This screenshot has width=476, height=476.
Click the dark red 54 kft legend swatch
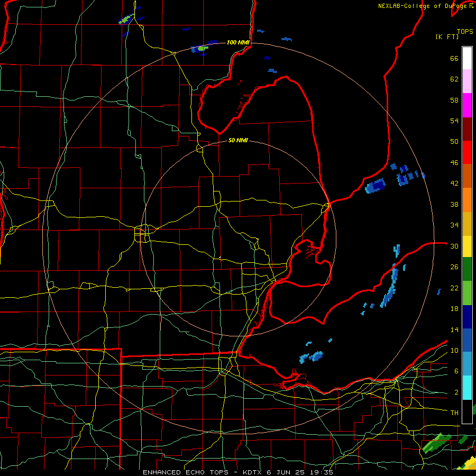tap(467, 129)
